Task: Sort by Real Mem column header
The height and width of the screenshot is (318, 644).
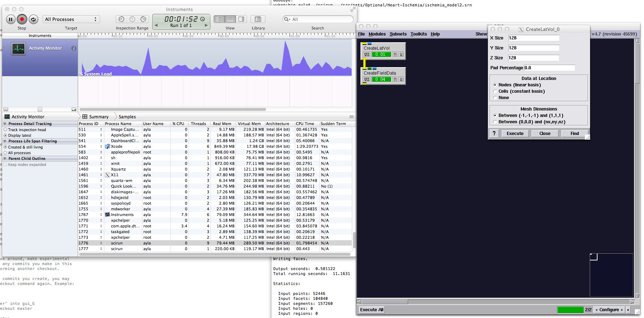Action: [x=223, y=124]
